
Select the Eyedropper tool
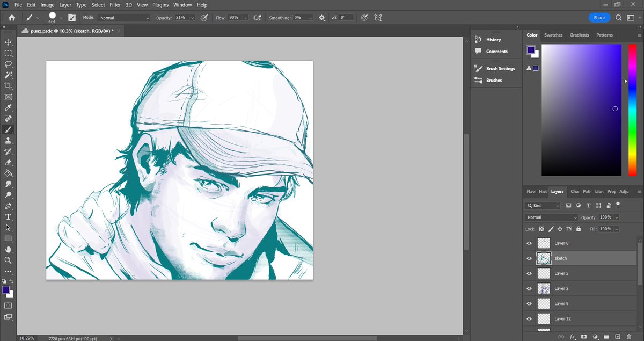pos(8,108)
